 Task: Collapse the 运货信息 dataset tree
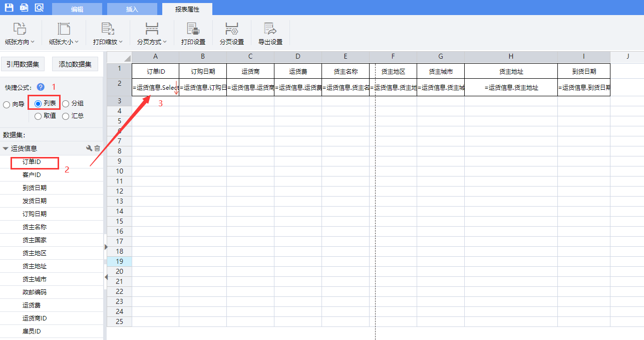(6, 149)
